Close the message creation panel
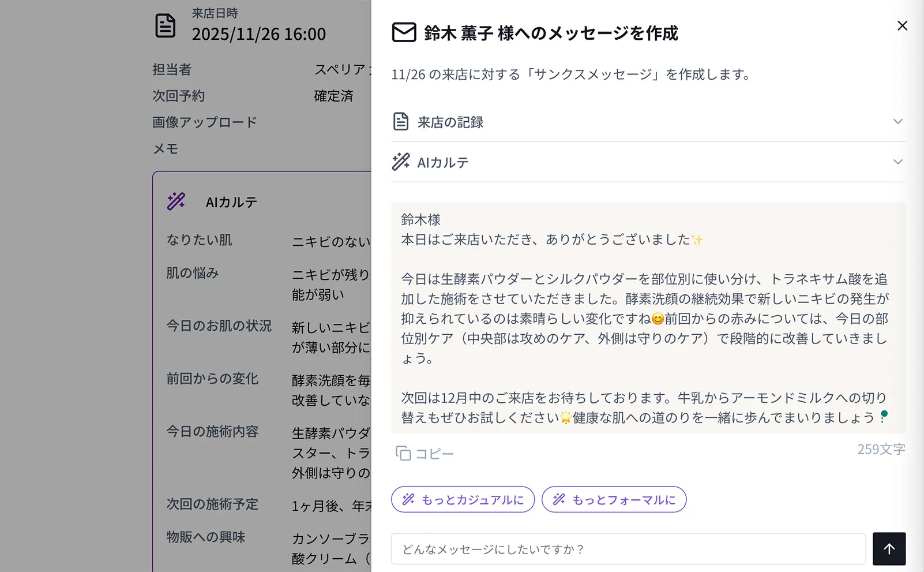The image size is (924, 572). [x=902, y=25]
